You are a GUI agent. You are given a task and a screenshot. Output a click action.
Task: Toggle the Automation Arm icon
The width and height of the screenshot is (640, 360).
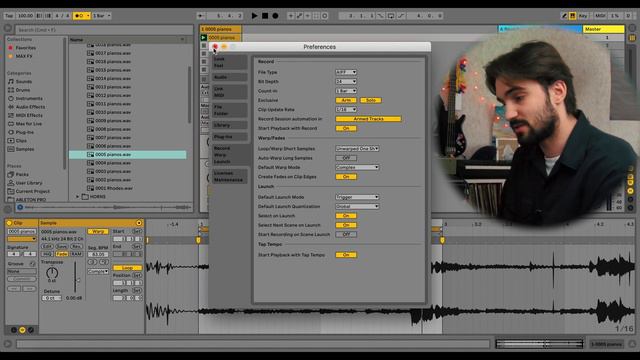(x=299, y=16)
